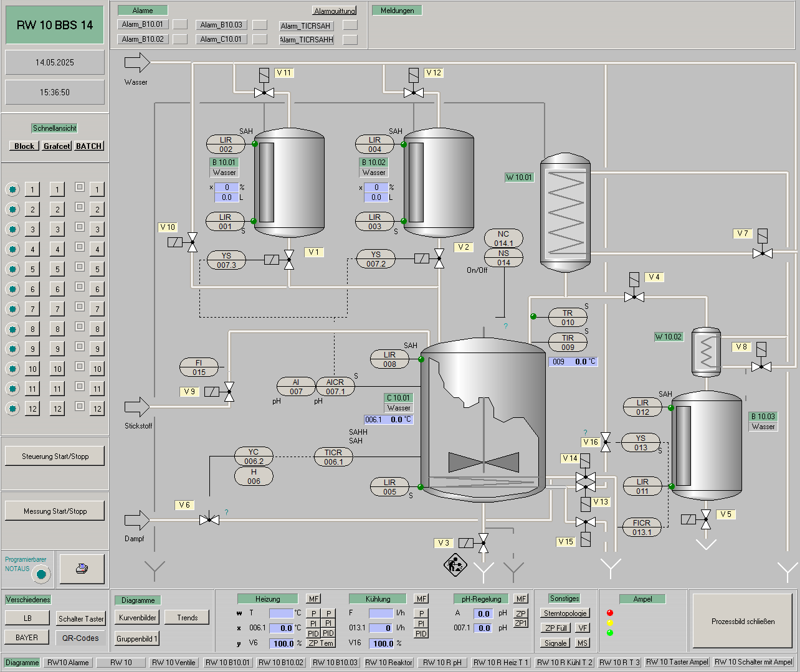This screenshot has width=800, height=672.
Task: Click the Heizung setpoint T input field
Action: (281, 613)
